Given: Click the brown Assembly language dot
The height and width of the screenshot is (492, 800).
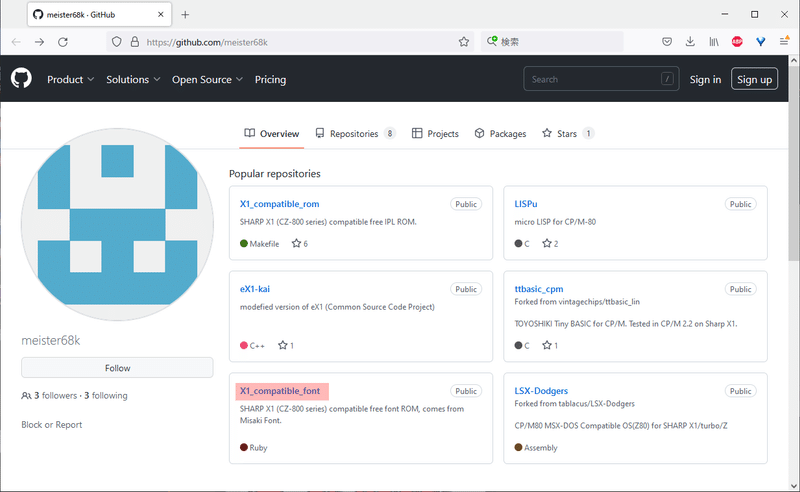Looking at the screenshot, I should [518, 447].
